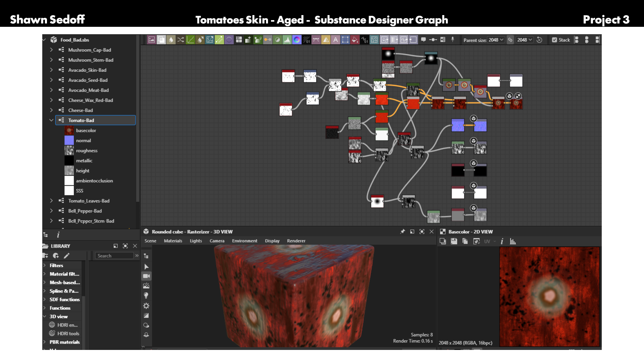The image size is (644, 362).
Task: Add a Blur node (droplet icon)
Action: point(171,40)
